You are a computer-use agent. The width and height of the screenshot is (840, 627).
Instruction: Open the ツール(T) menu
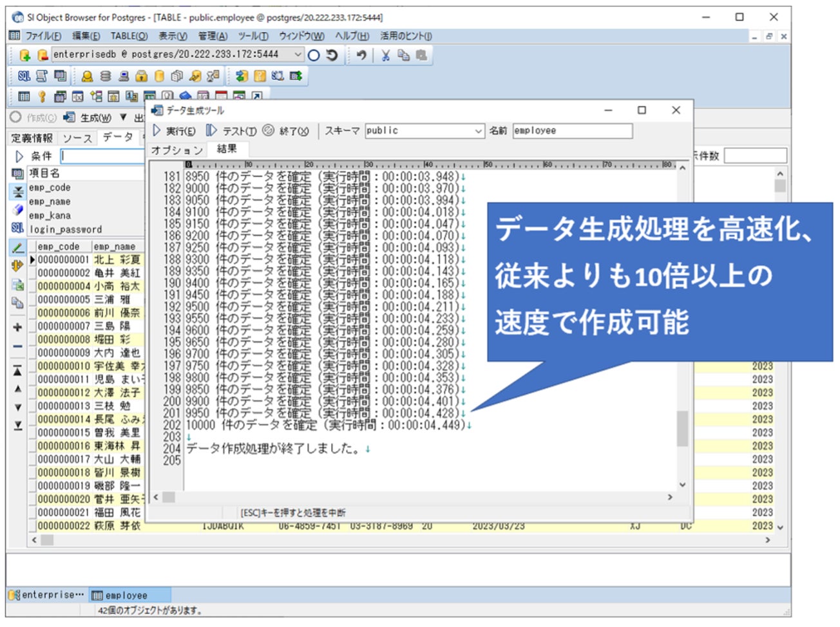tap(251, 36)
